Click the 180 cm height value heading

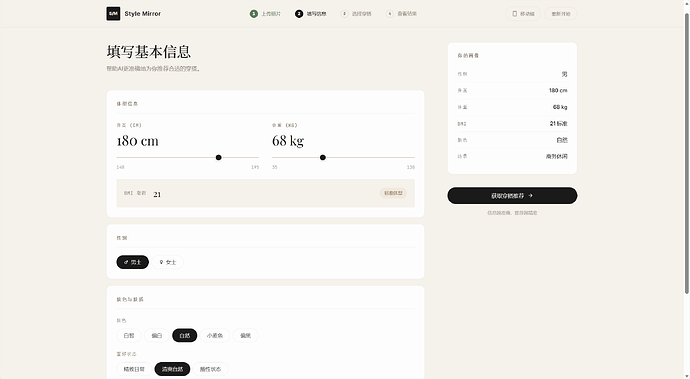(x=137, y=141)
